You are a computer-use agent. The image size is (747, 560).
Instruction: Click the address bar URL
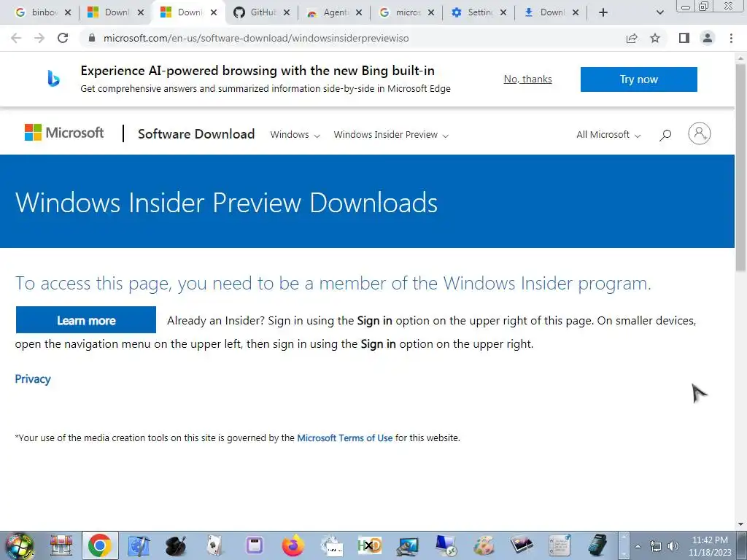[256, 38]
